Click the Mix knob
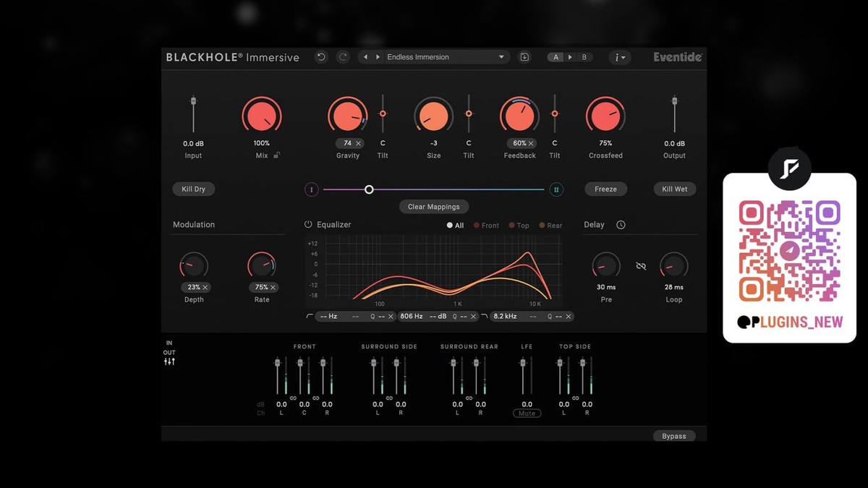Viewport: 868px width, 488px height. click(x=262, y=116)
